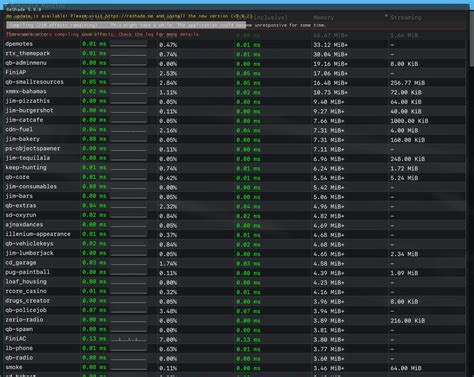Select the jim-pizzathis resource name
Screen dimensions: 474x377
coord(28,101)
